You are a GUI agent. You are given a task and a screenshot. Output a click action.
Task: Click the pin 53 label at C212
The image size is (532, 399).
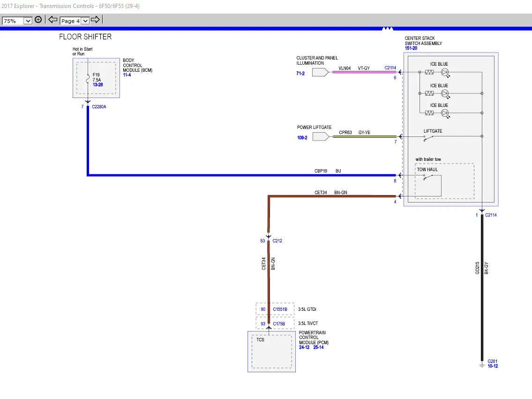click(262, 241)
